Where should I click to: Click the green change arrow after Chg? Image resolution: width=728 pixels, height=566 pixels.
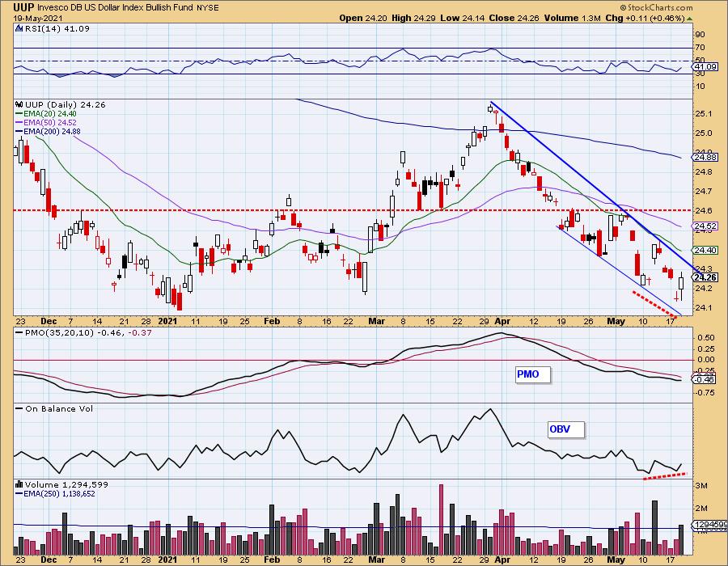tap(689, 19)
